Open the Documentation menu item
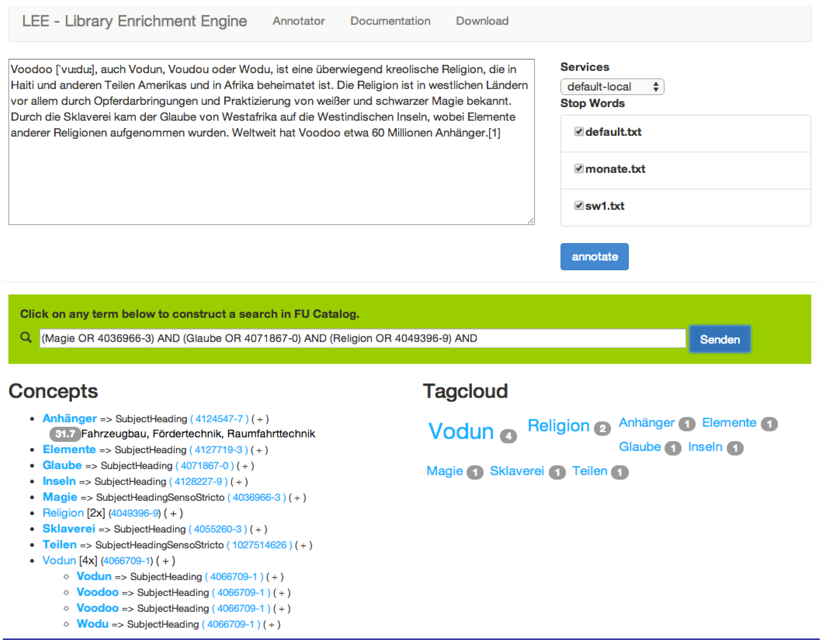822x644 pixels. click(390, 21)
